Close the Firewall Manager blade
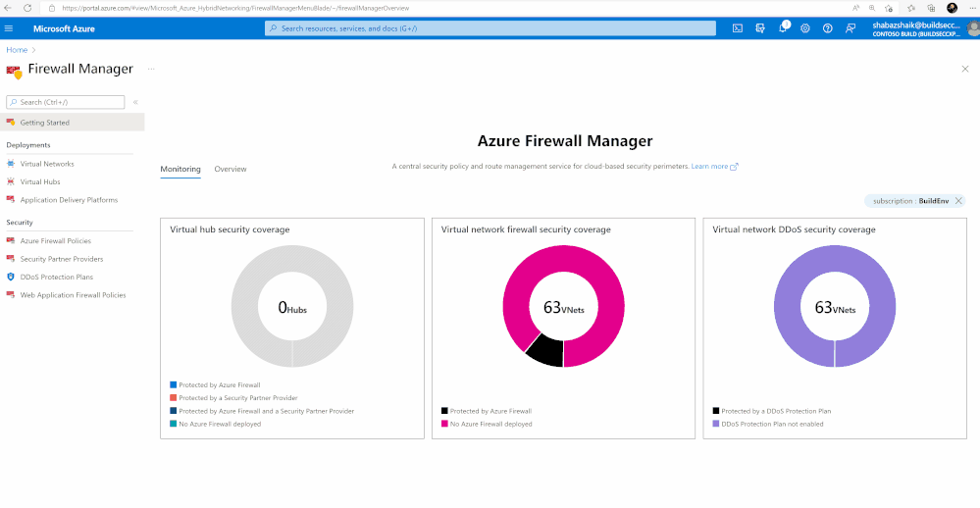980x508 pixels. [x=965, y=69]
